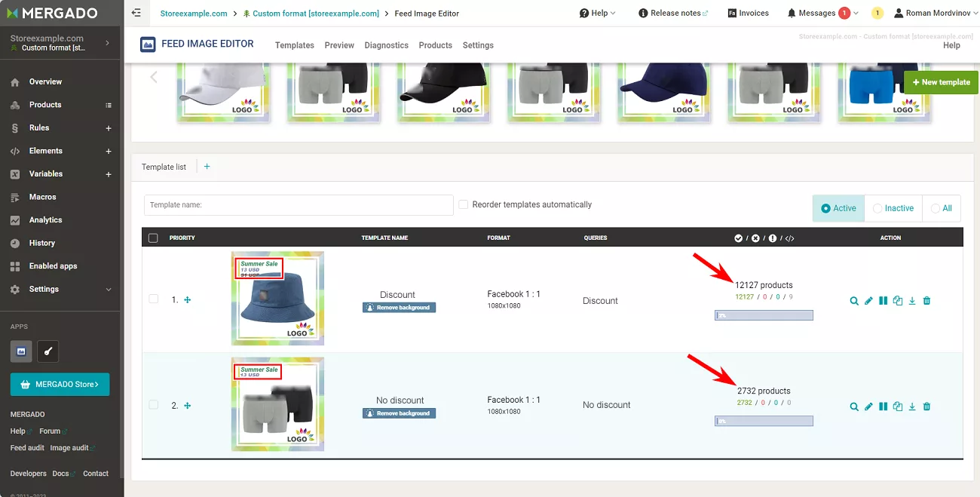Edit the Discount template using the pencil icon

(868, 301)
